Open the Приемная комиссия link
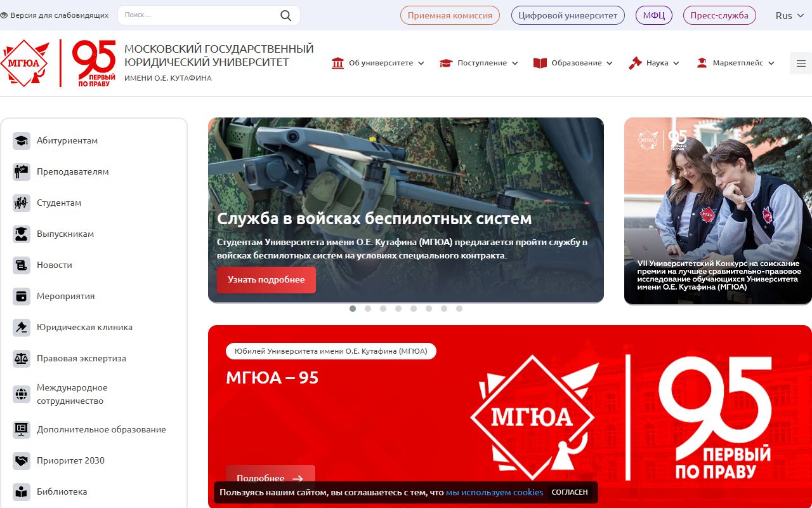Image resolution: width=812 pixels, height=508 pixels. [450, 15]
